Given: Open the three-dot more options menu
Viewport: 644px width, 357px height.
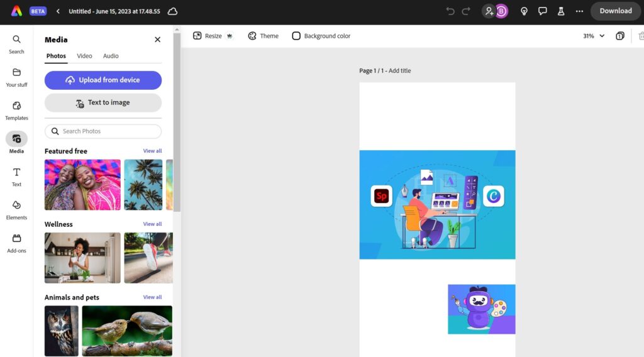Looking at the screenshot, I should pyautogui.click(x=579, y=11).
